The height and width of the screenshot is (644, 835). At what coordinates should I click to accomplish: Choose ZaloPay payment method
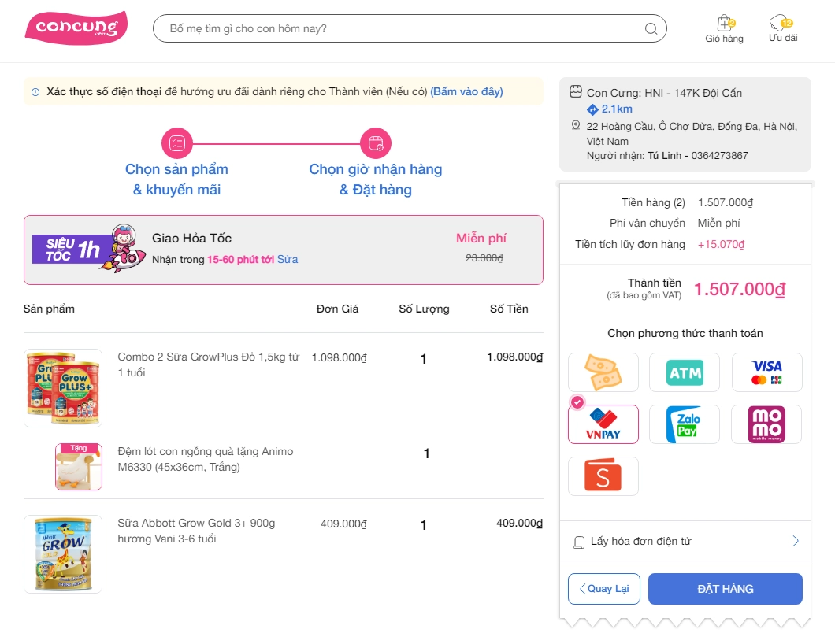pos(685,424)
